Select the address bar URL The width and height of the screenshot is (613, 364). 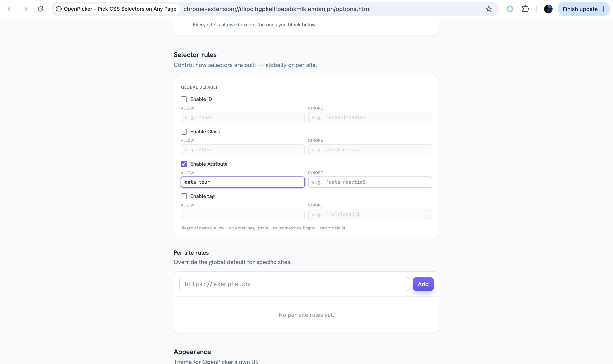coord(277,9)
